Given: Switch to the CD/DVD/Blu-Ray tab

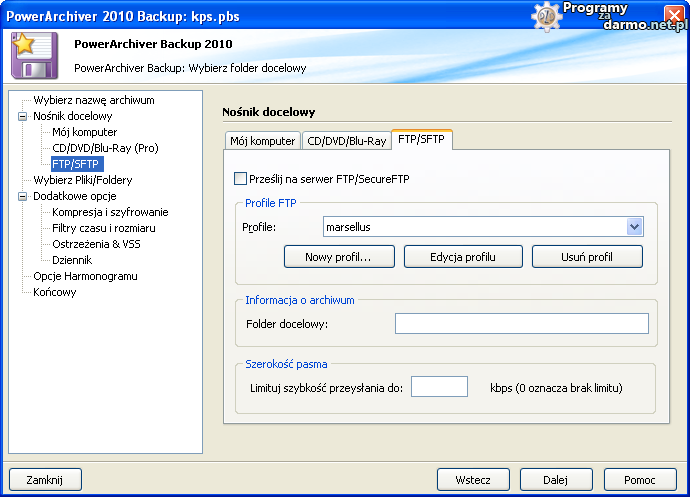Looking at the screenshot, I should click(346, 141).
